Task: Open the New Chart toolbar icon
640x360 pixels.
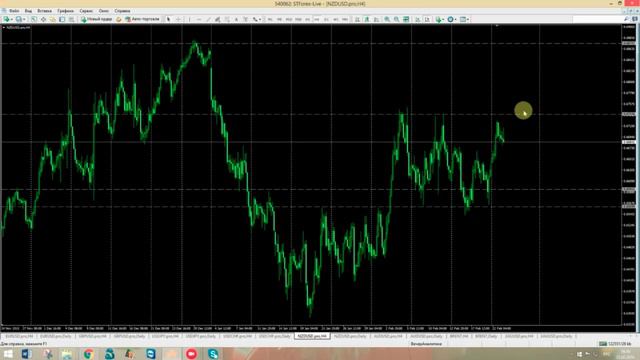Action: [x=6, y=19]
